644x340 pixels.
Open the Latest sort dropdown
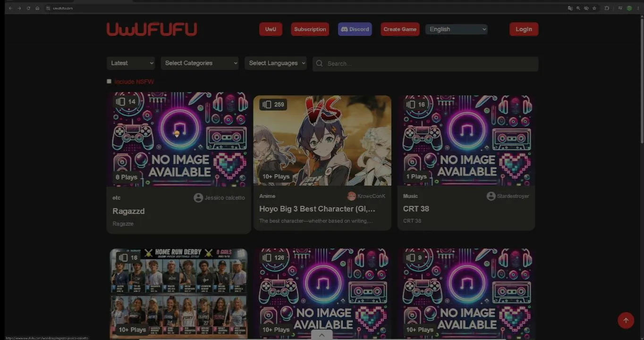coord(131,63)
